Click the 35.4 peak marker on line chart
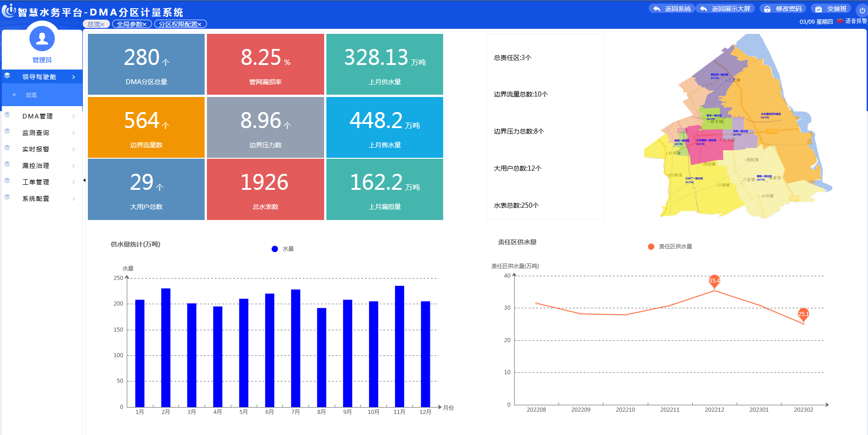Image resolution: width=868 pixels, height=435 pixels. click(714, 281)
